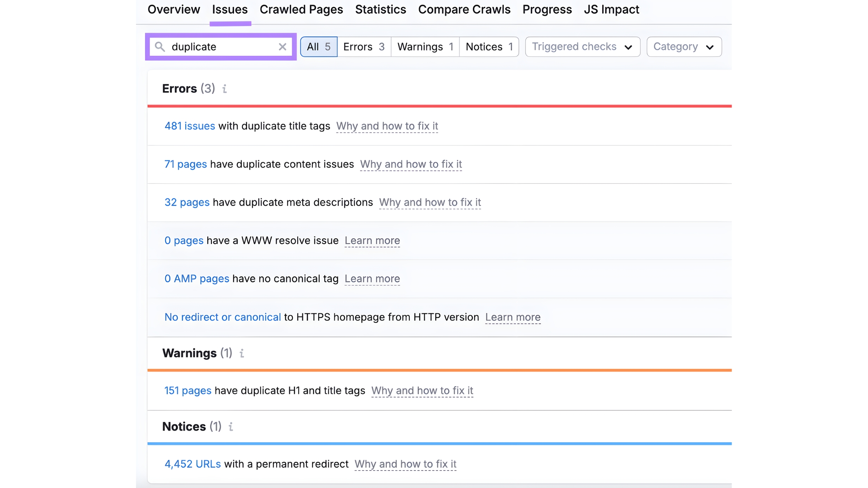Viewport: 868px width, 488px height.
Task: Click in the duplicate search field
Action: pos(221,47)
